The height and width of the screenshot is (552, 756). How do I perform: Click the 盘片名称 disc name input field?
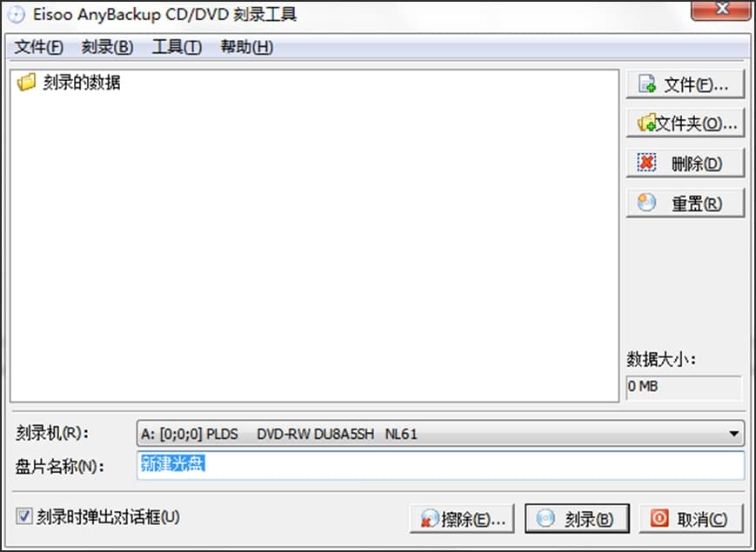click(440, 465)
